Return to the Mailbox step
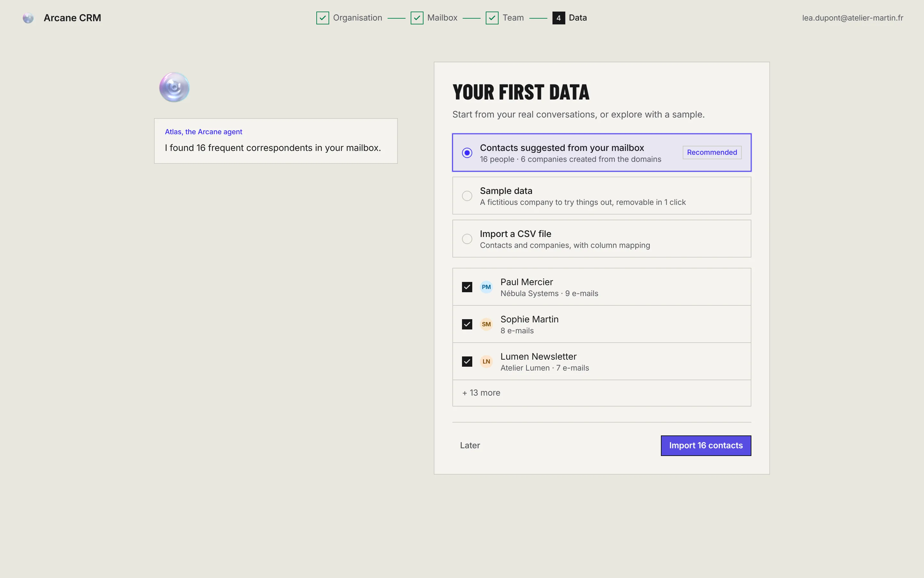 442,18
